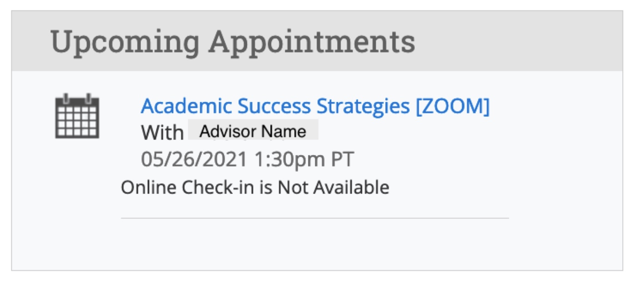This screenshot has width=644, height=289.
Task: Click the Online Check-in is Not Available message
Action: coord(255,187)
